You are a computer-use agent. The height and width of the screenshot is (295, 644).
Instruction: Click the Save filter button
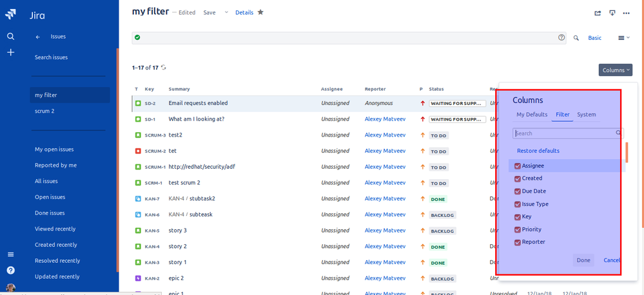tap(209, 13)
